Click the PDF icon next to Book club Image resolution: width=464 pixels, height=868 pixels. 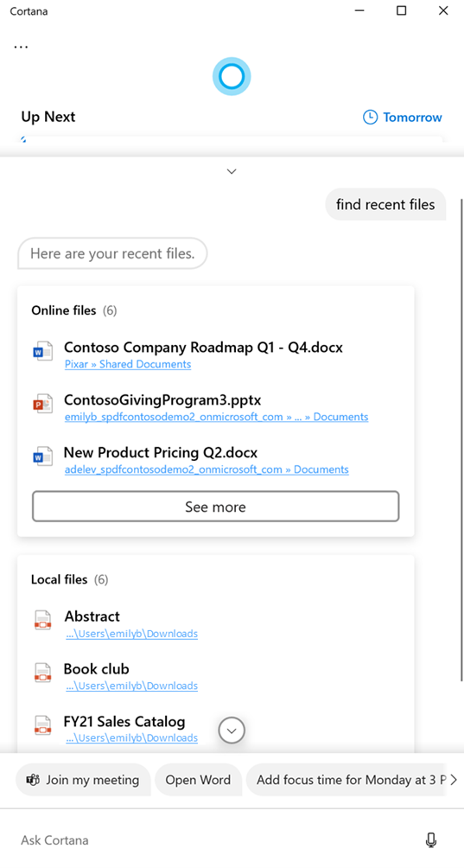[x=42, y=673]
